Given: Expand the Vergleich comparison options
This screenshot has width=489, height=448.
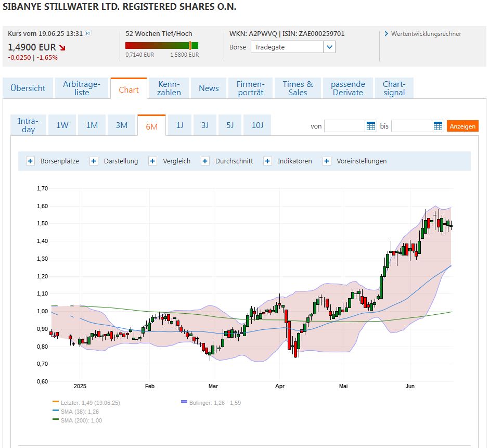Looking at the screenshot, I should point(152,161).
